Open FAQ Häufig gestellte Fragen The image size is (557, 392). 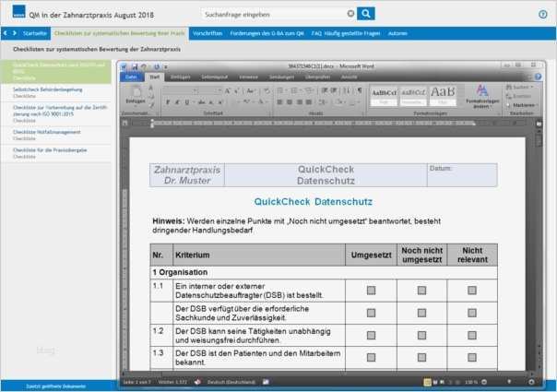tap(346, 33)
